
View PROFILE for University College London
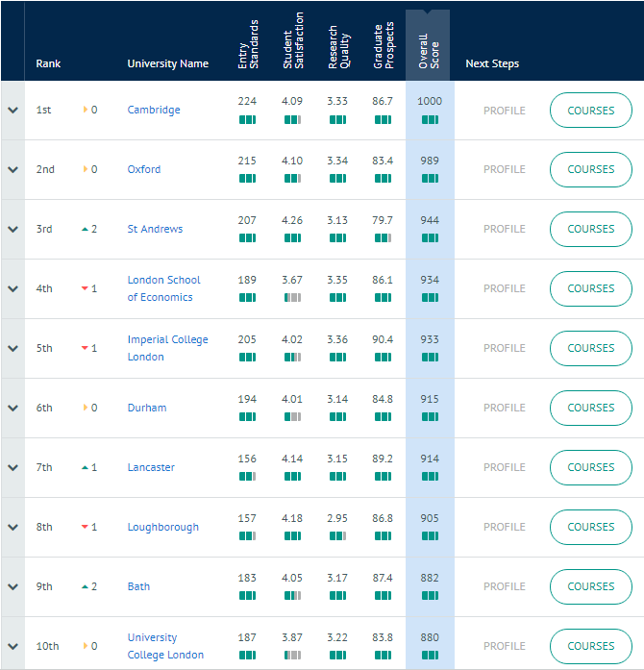coord(505,646)
